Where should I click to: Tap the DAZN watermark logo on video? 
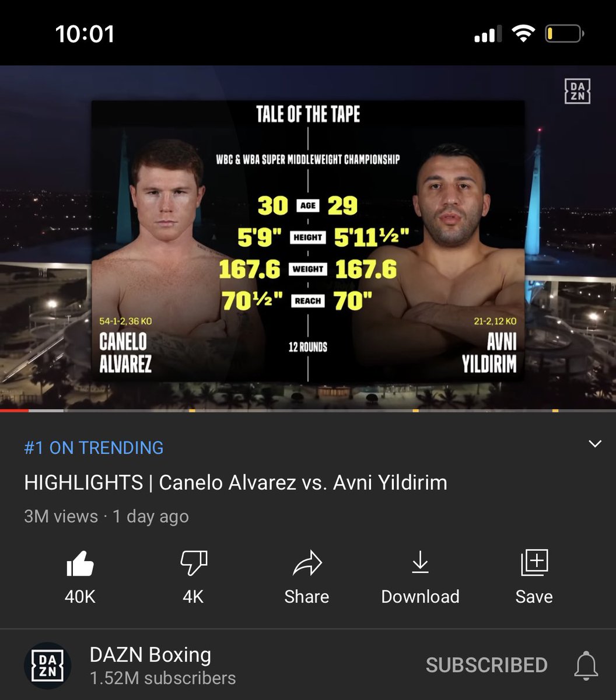[577, 92]
